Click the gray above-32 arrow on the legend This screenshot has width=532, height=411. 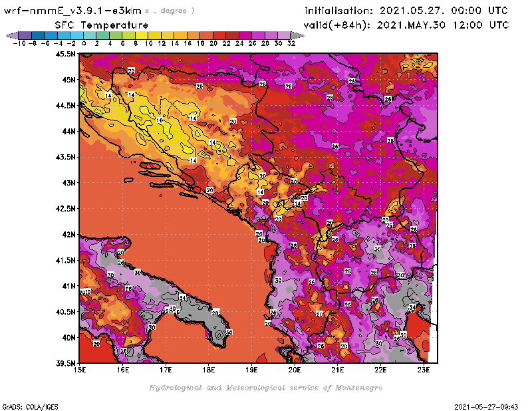tap(297, 35)
